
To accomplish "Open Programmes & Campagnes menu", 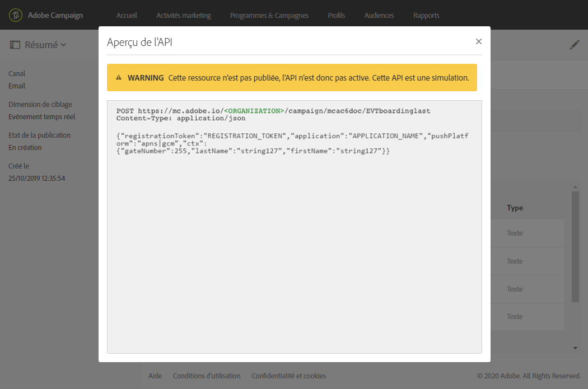I will coord(269,15).
